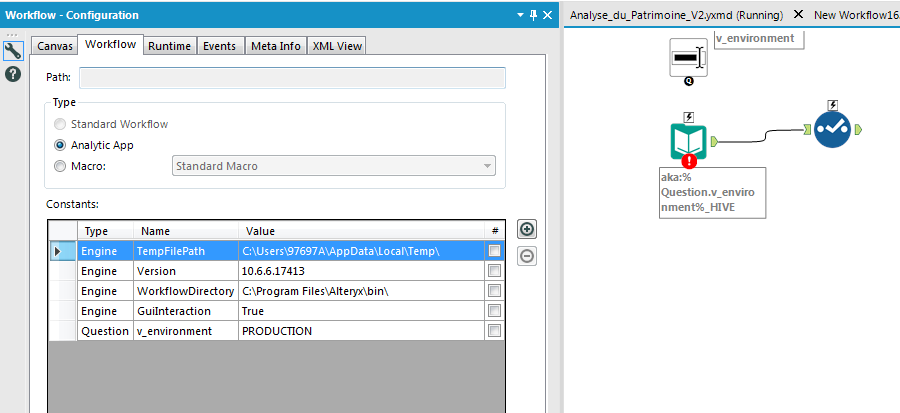
Task: Click input anchor of blue check-mark tool
Action: [808, 130]
